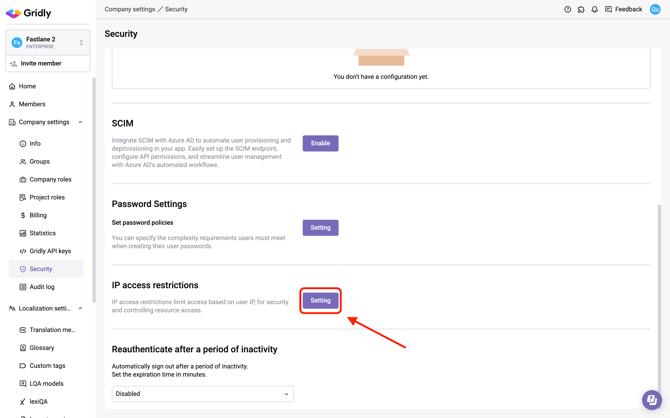670x418 pixels.
Task: Open the Audit log page
Action: 42,287
